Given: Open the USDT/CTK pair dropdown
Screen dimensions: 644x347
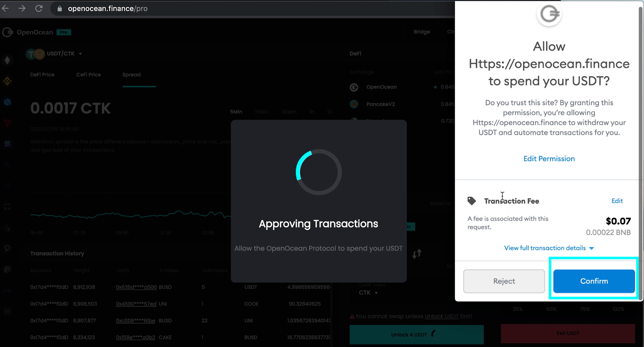Looking at the screenshot, I should click(x=80, y=54).
